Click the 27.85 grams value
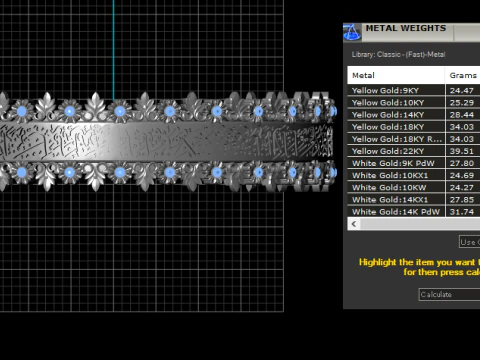 (x=462, y=200)
